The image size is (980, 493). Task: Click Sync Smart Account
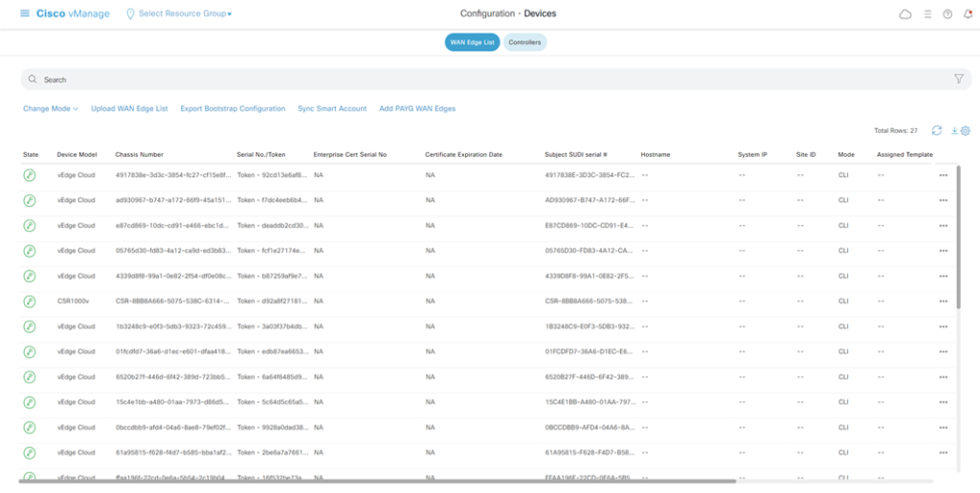[332, 109]
